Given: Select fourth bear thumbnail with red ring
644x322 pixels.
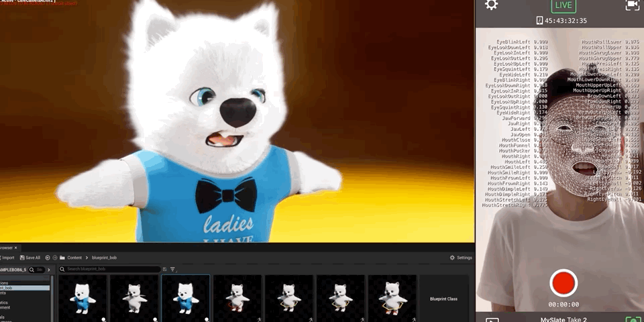Looking at the screenshot, I should [x=237, y=298].
